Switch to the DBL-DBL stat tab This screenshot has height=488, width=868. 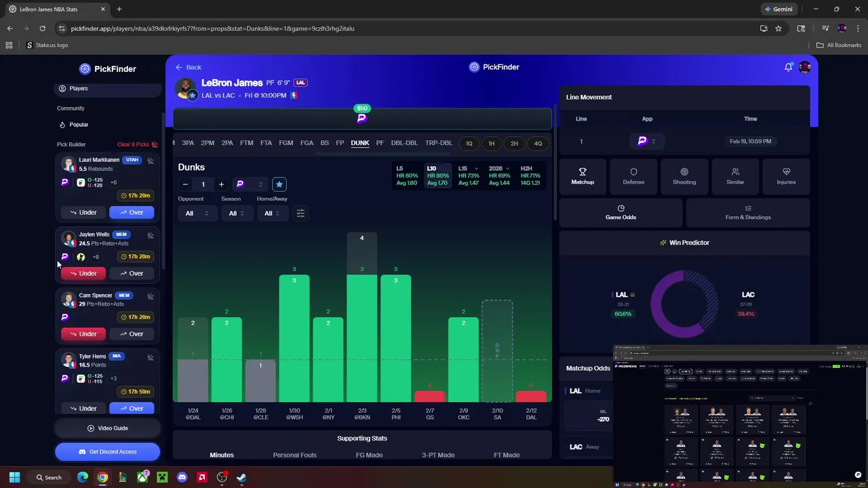click(404, 143)
